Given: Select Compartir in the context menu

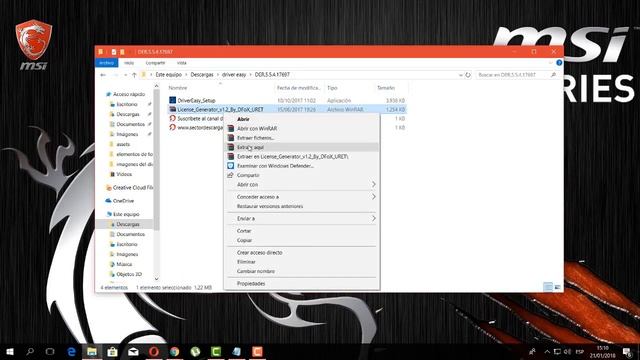Looking at the screenshot, I should (302, 175).
